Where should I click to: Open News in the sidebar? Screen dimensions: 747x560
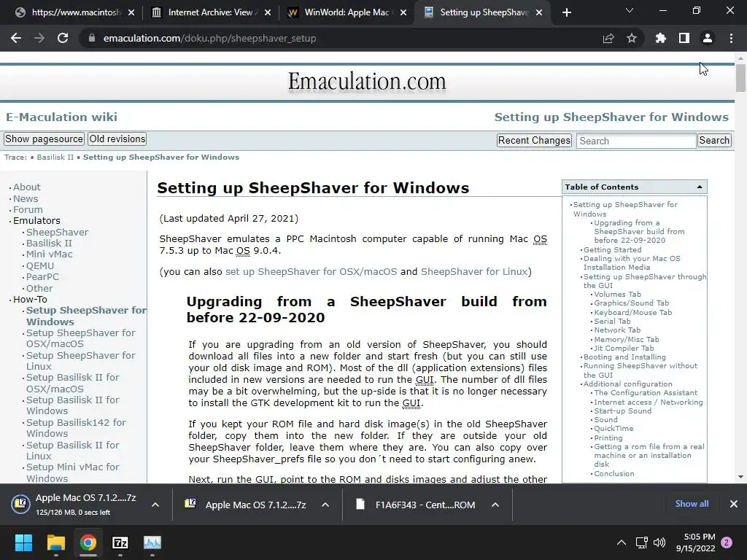[x=26, y=198]
